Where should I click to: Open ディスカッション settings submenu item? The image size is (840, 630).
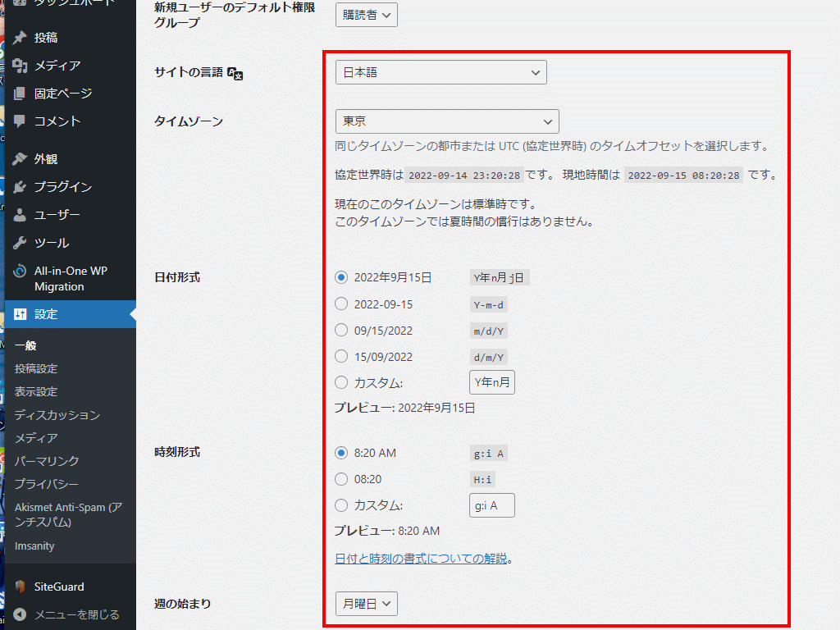57,415
